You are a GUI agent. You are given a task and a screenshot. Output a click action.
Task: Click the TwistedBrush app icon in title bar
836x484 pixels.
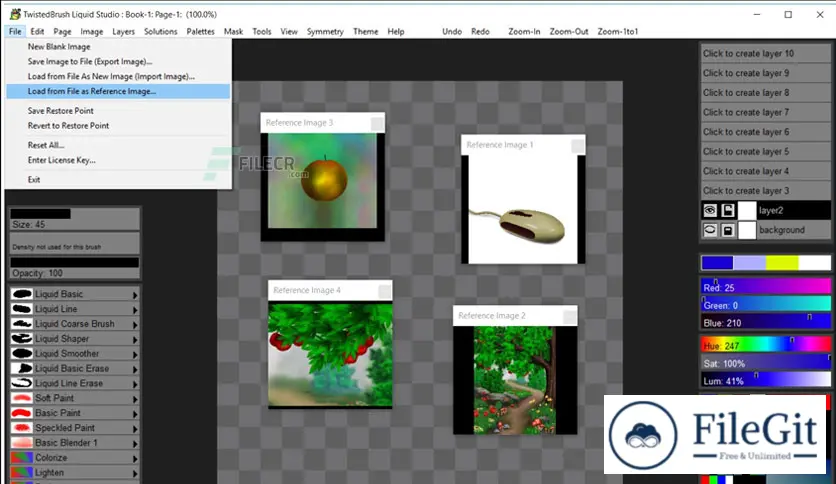15,14
